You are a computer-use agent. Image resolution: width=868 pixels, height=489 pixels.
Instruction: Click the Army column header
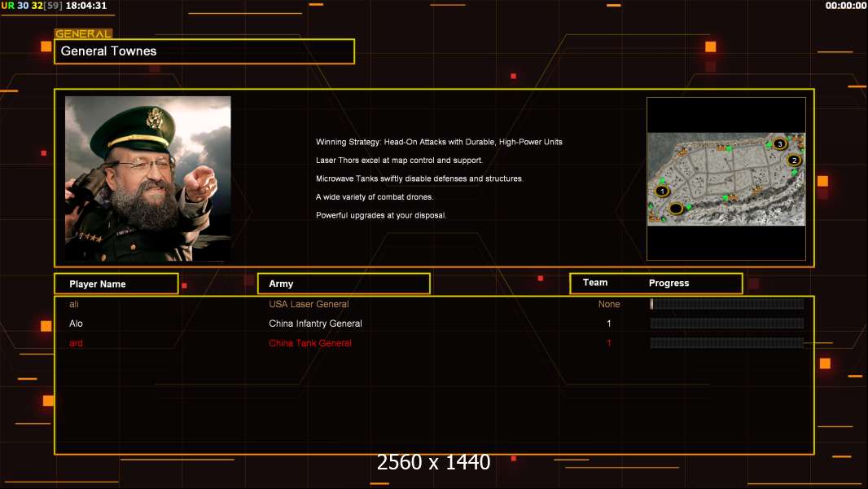[x=344, y=284]
